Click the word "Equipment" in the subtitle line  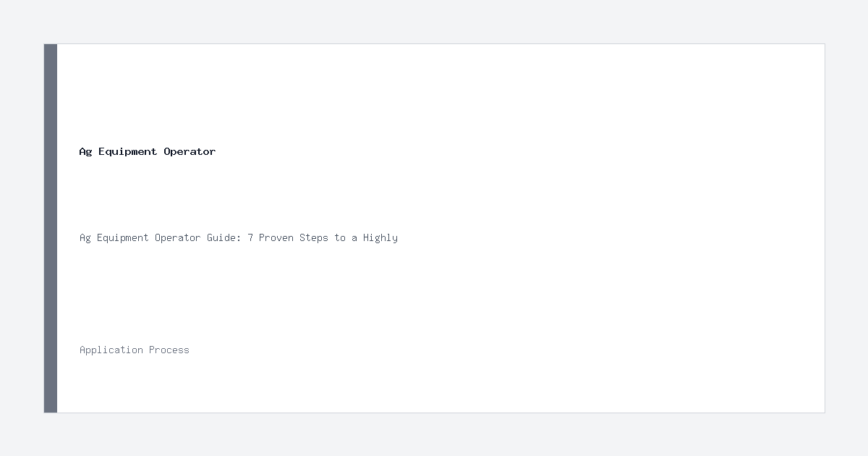point(123,238)
